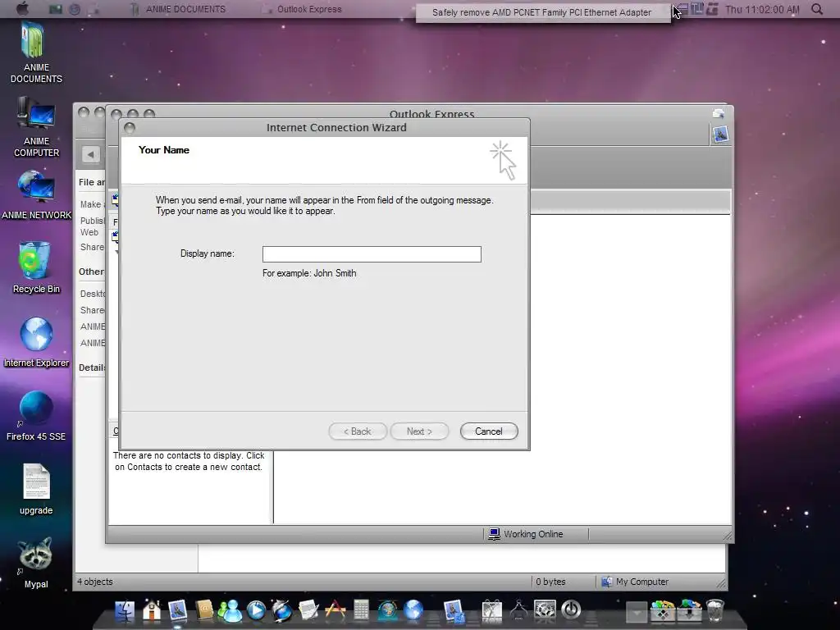Switch to Outlook Express taskbar item

303,9
